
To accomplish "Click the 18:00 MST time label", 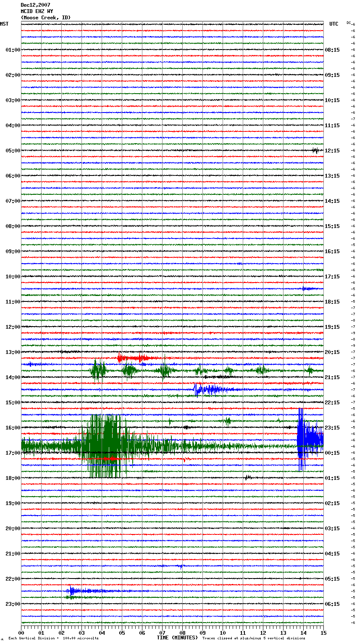I will click(13, 478).
